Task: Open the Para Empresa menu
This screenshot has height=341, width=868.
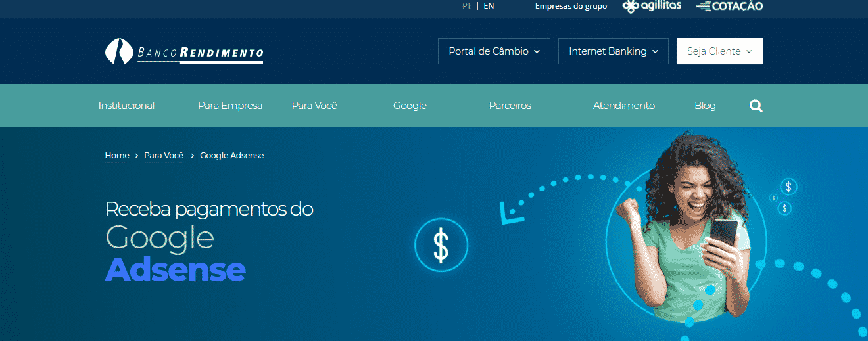Action: pos(230,106)
